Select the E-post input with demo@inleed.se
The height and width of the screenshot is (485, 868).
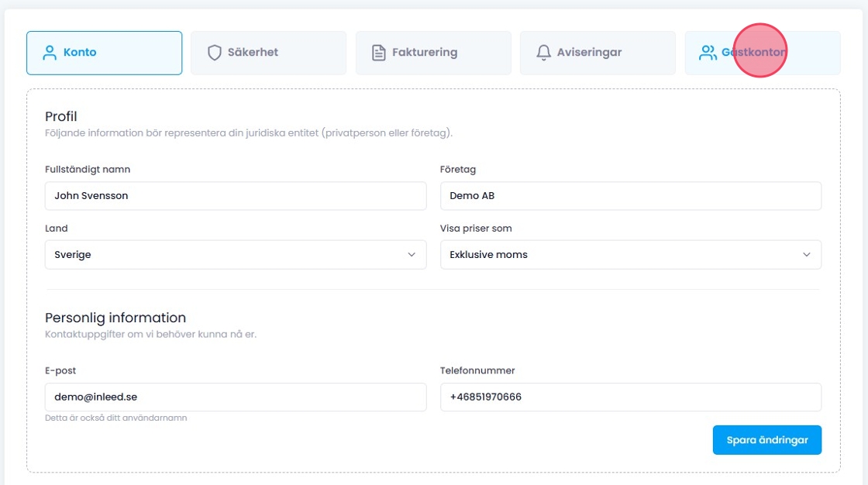pos(236,397)
